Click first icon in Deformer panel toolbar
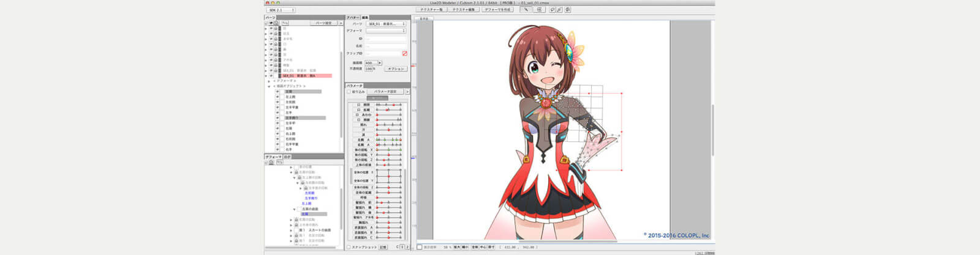 266,163
